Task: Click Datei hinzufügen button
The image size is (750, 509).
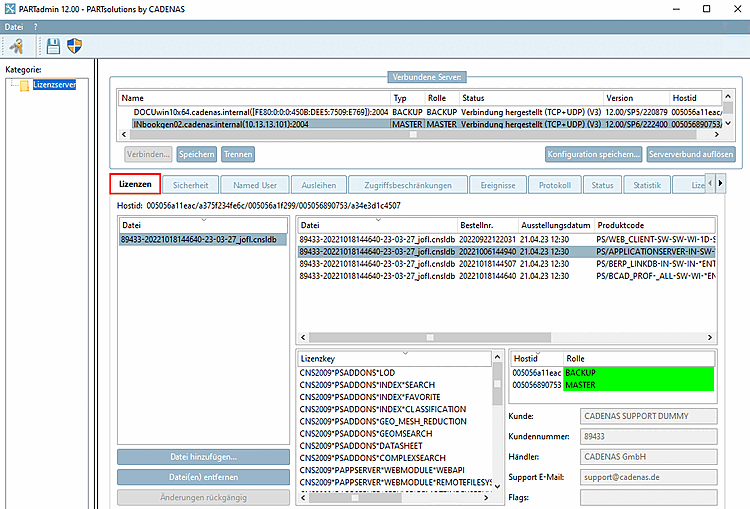Action: pyautogui.click(x=203, y=457)
